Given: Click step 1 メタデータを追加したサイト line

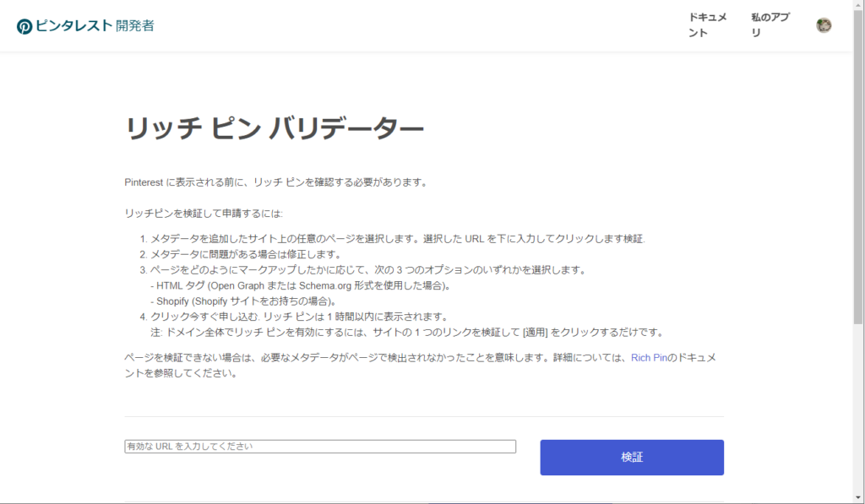Looking at the screenshot, I should pos(398,239).
